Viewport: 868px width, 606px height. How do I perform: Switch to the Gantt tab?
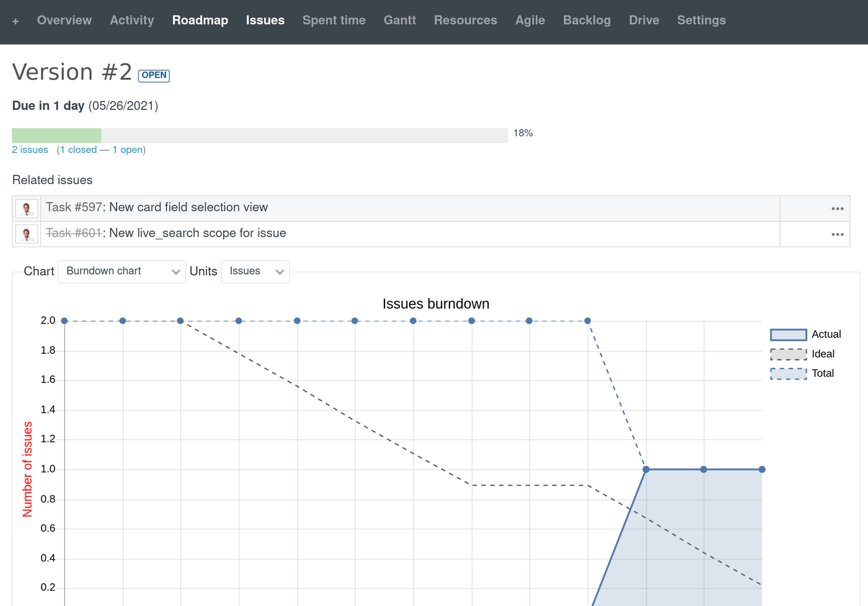399,20
